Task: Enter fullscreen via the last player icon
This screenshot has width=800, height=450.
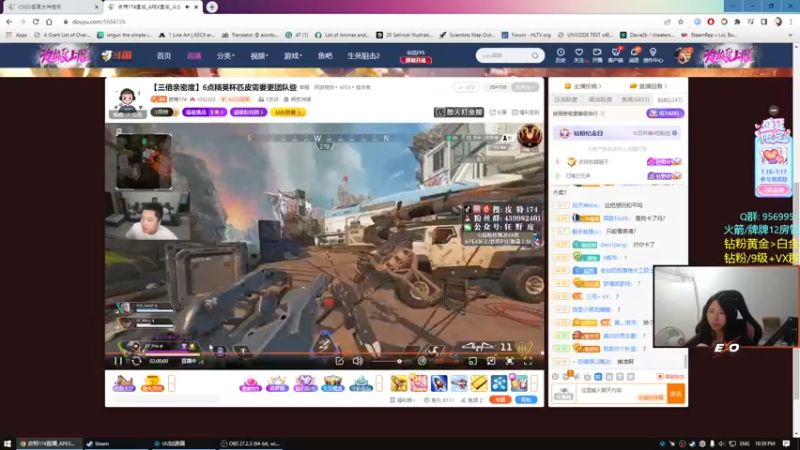Action: [528, 361]
